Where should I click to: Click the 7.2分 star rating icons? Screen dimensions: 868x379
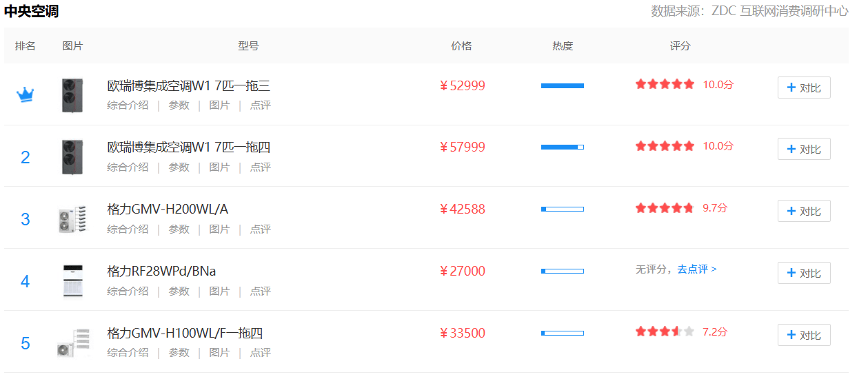(x=665, y=331)
